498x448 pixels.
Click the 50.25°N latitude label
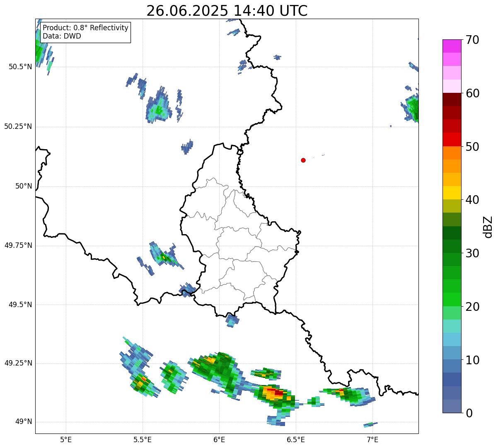click(x=18, y=126)
